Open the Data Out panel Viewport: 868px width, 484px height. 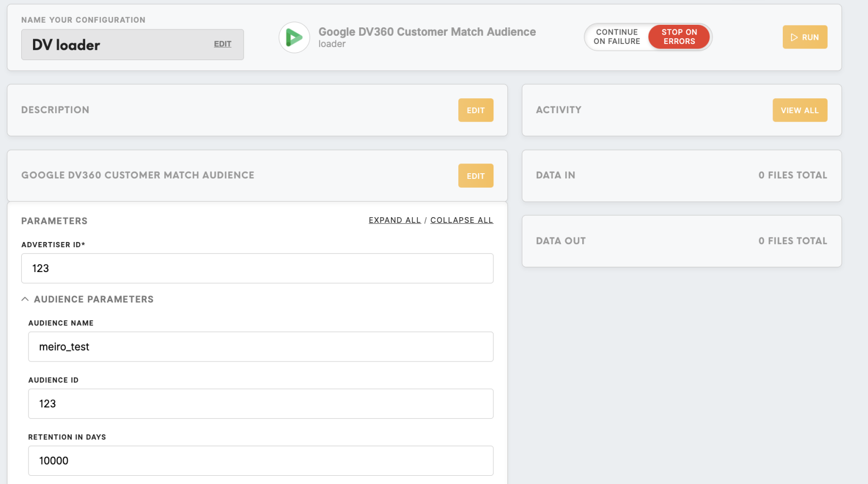(681, 241)
